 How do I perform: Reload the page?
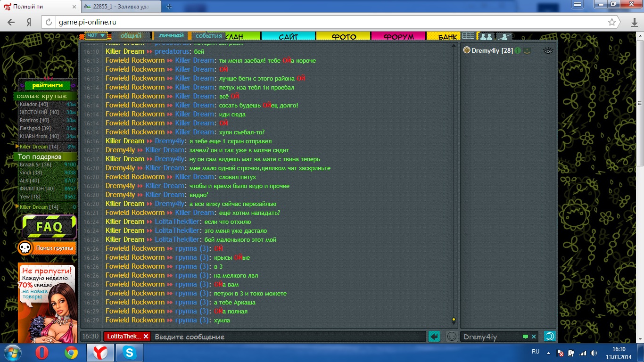point(48,22)
